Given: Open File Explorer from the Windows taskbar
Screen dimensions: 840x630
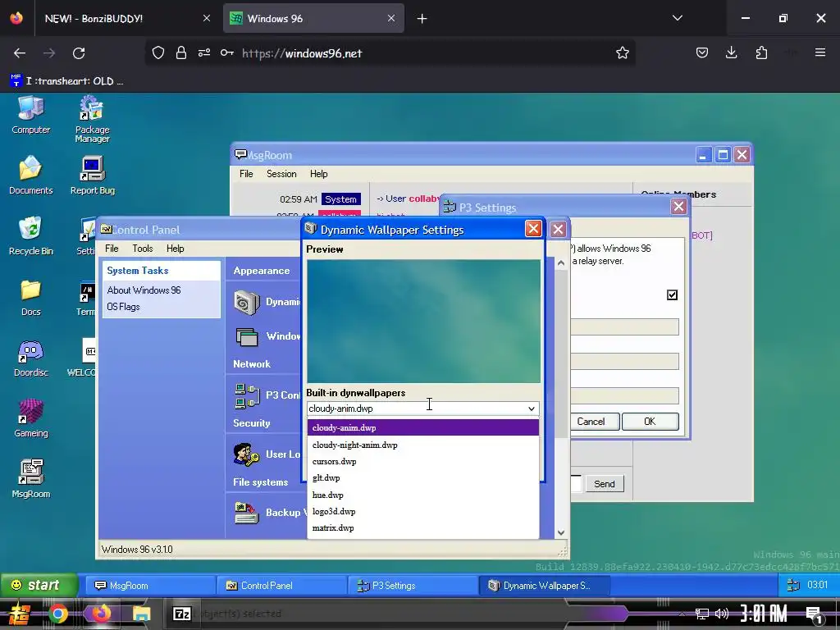Looking at the screenshot, I should pyautogui.click(x=141, y=614).
